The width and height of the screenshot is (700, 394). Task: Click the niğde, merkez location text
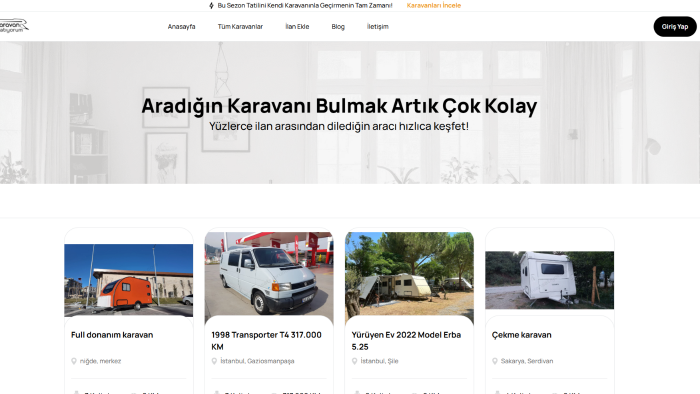point(100,361)
